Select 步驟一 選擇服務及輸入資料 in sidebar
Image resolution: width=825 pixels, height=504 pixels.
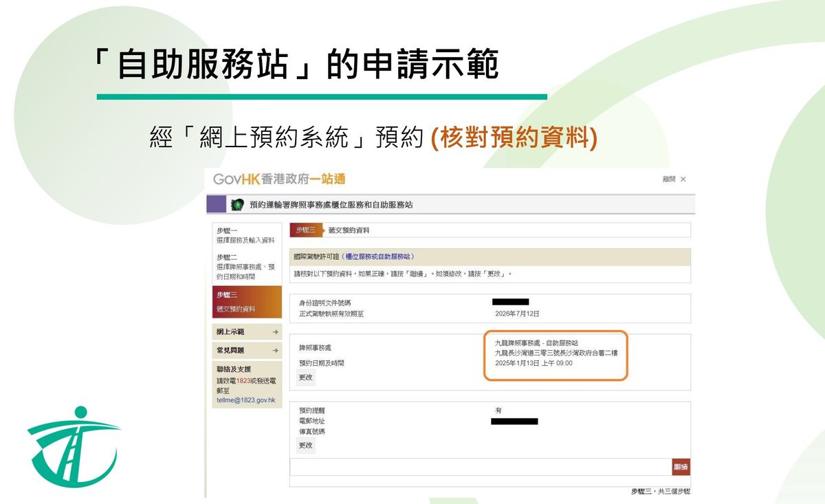point(247,235)
